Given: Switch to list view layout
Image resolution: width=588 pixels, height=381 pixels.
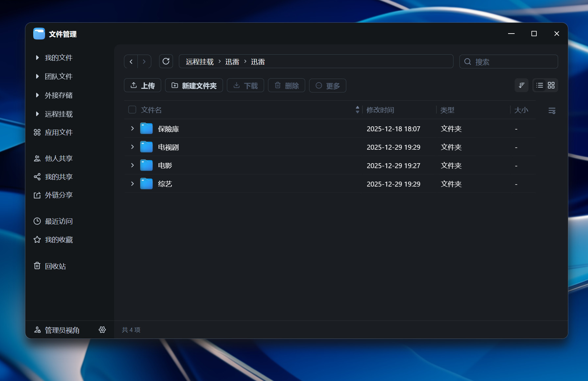Looking at the screenshot, I should 539,85.
